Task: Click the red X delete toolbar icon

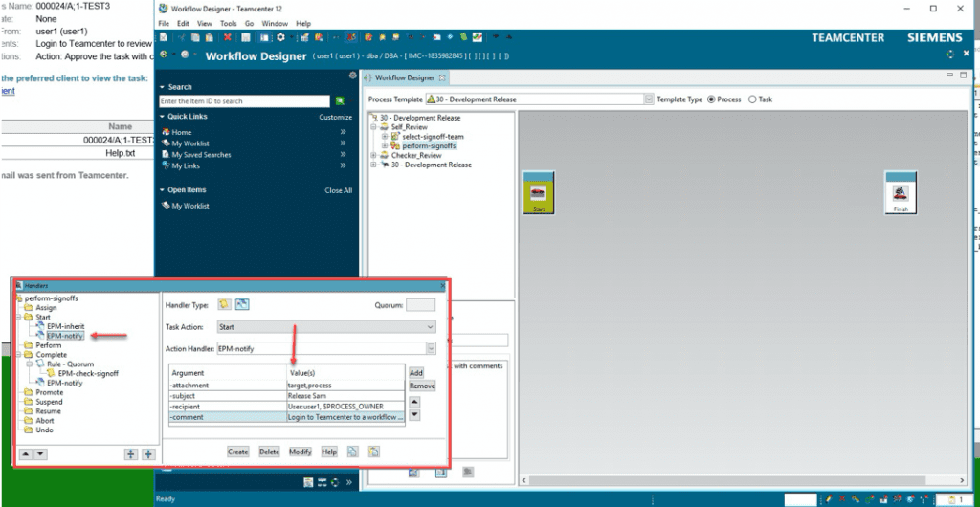Action: [227, 37]
